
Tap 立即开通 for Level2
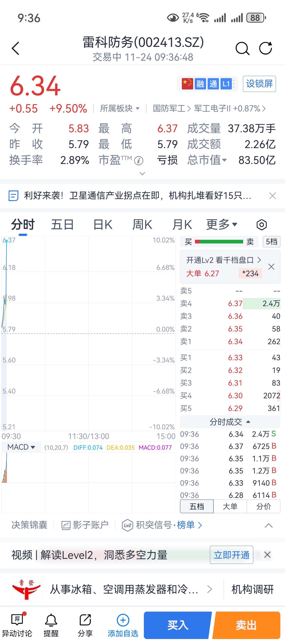tap(232, 555)
